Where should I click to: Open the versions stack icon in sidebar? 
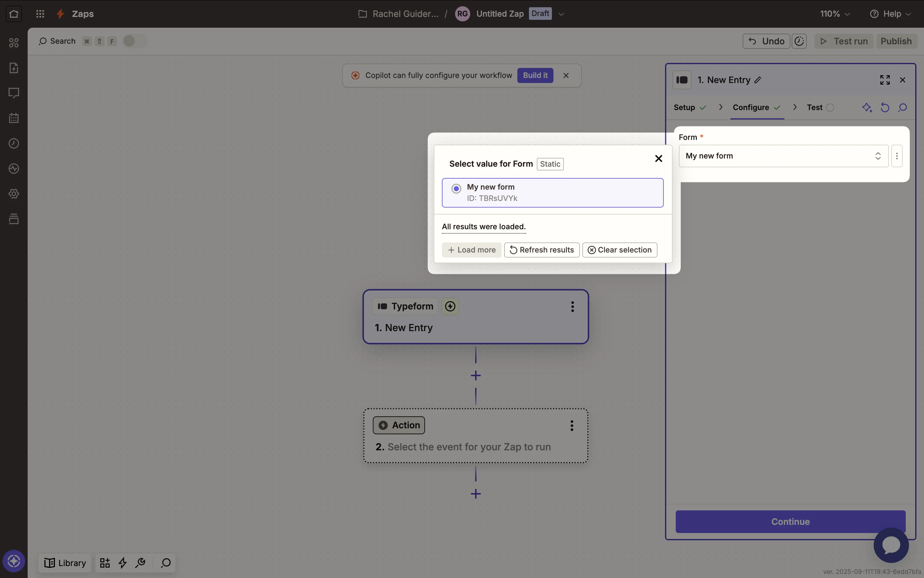(x=14, y=219)
